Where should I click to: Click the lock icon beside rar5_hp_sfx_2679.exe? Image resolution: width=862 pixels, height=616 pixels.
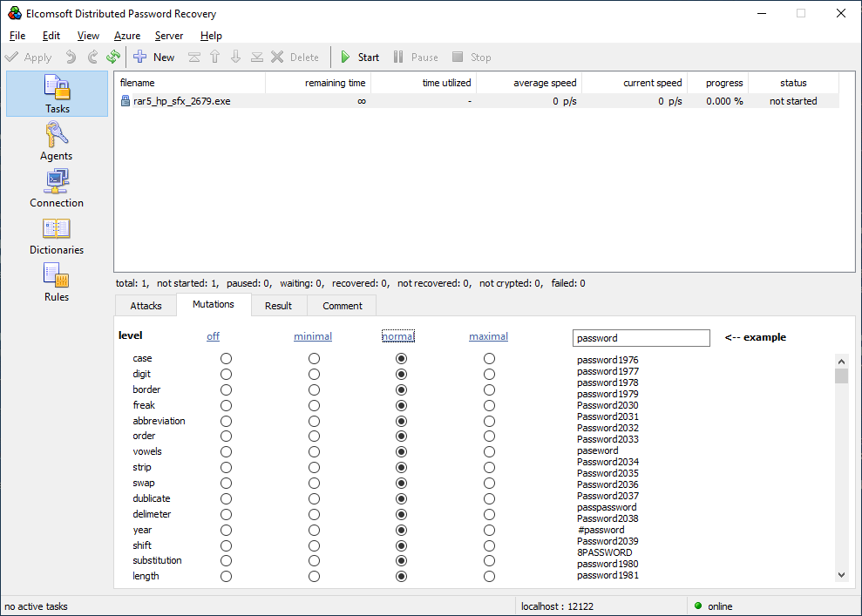126,101
